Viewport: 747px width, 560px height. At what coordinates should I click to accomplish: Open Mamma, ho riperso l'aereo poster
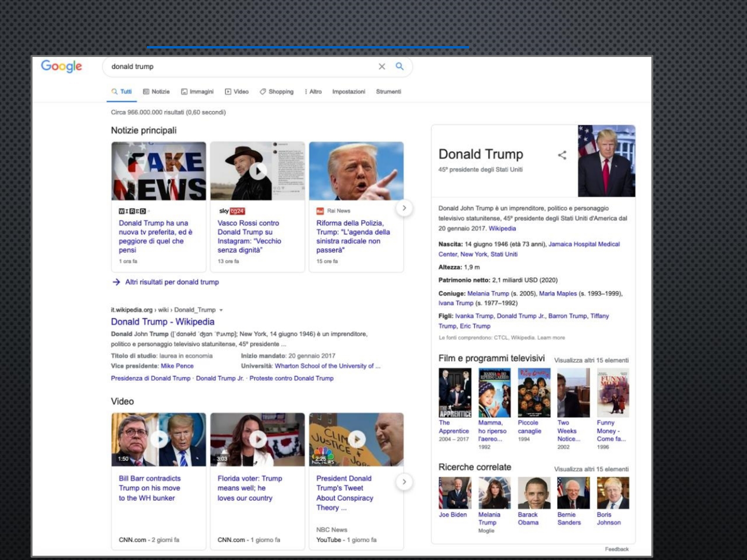[495, 393]
